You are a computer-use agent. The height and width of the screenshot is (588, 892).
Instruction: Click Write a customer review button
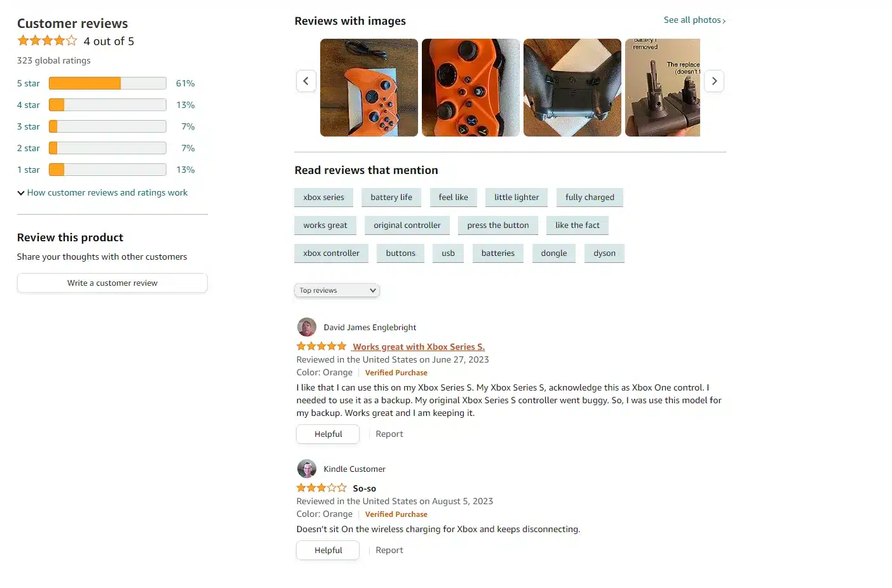coord(112,283)
